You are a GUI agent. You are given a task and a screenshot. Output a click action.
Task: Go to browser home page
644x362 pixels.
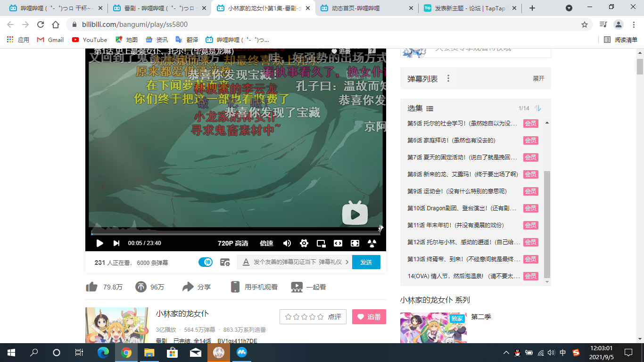pos(56,25)
